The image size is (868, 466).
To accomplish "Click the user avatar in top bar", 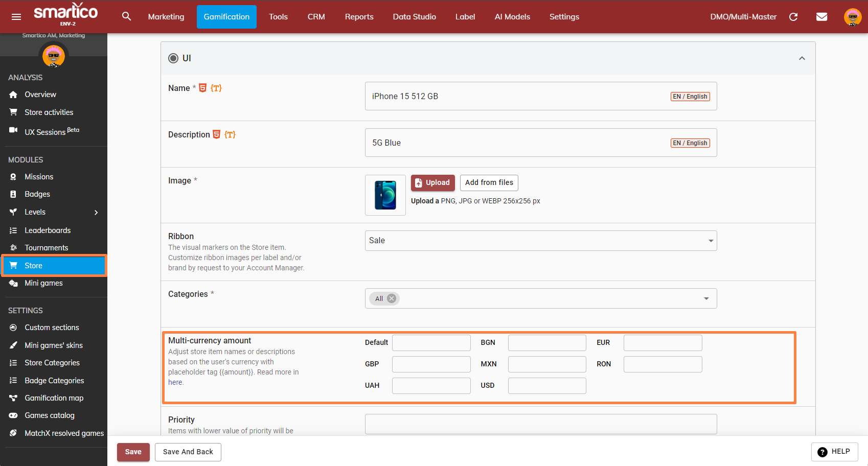I will tap(852, 17).
